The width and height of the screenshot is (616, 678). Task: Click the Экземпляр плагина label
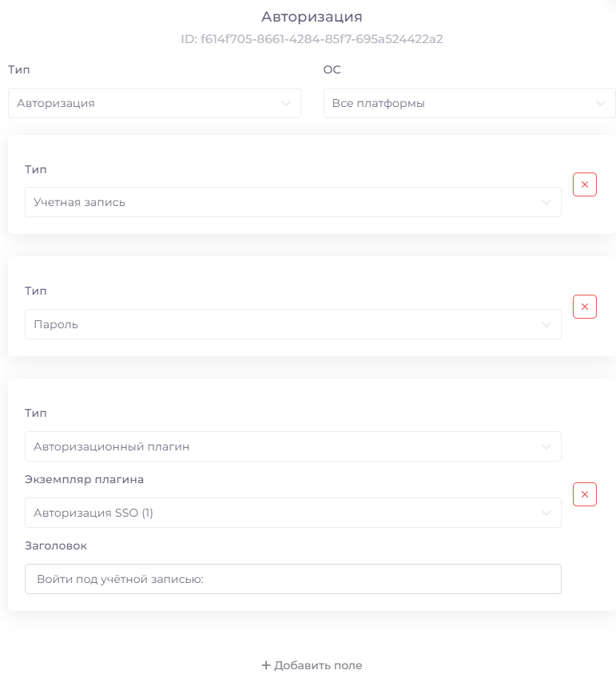click(85, 479)
